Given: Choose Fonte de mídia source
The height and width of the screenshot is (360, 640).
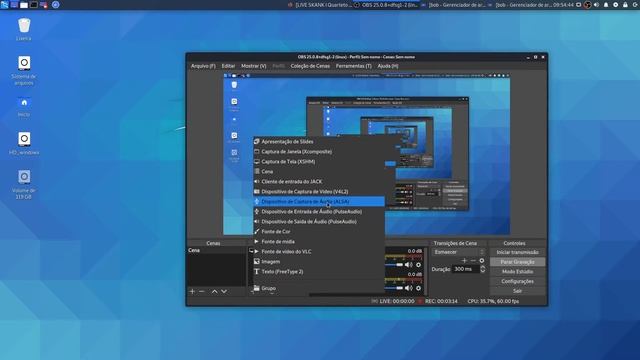Looking at the screenshot, I should pyautogui.click(x=319, y=242).
